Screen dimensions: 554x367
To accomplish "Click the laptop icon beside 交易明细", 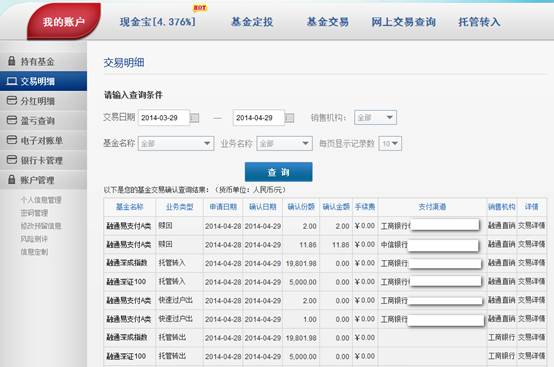I will [x=12, y=81].
